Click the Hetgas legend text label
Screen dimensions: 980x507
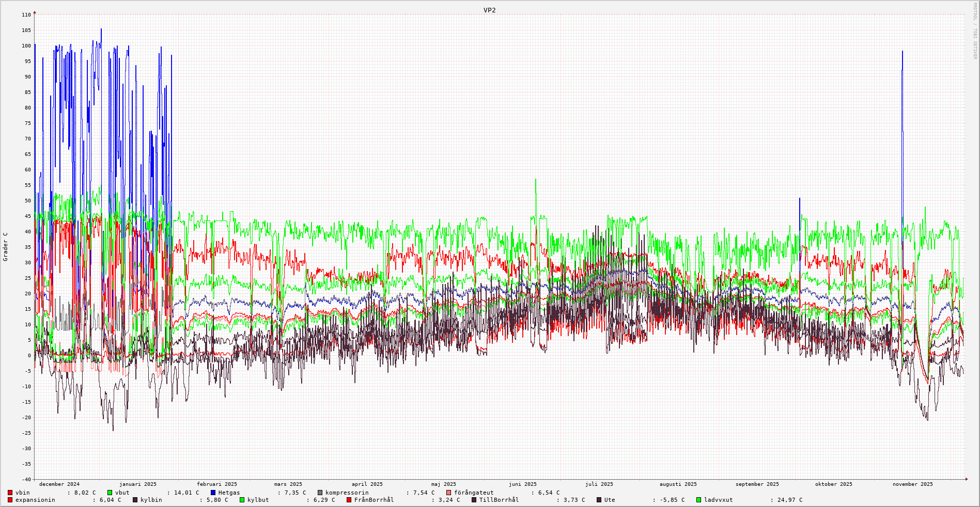(x=229, y=493)
